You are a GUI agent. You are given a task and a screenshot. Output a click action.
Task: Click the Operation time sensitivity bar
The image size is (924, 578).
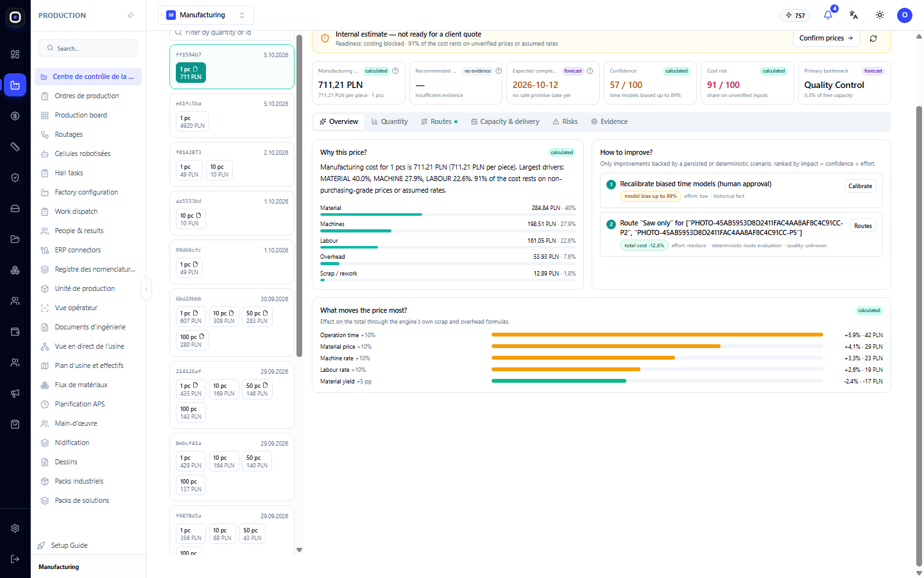tap(657, 335)
